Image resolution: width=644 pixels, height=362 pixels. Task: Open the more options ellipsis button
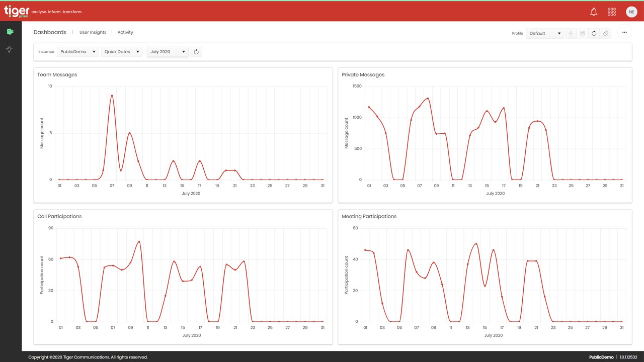[624, 32]
